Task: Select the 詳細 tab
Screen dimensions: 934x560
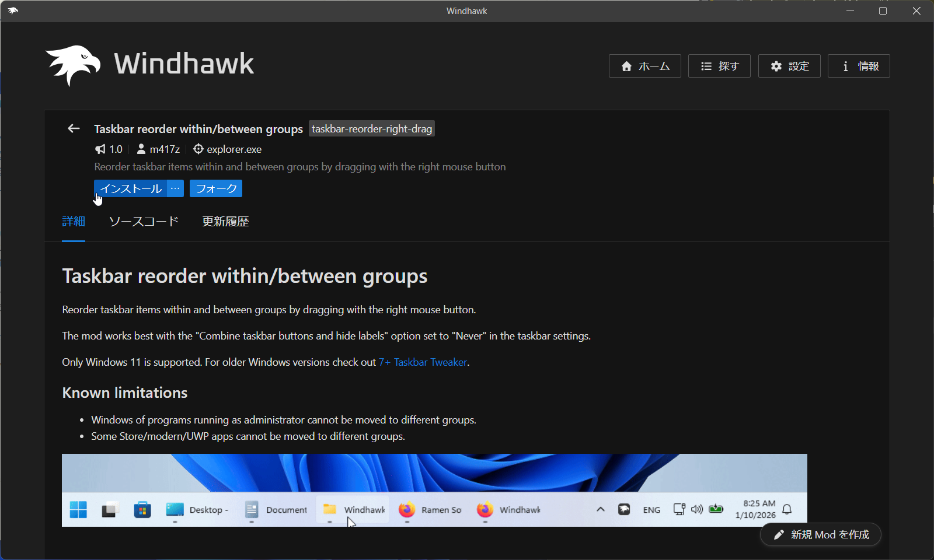Action: [74, 222]
